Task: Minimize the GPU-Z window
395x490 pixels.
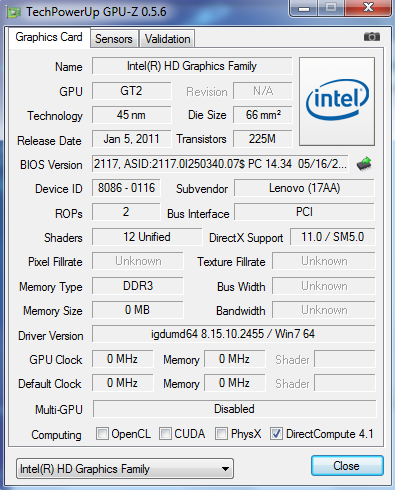Action: point(304,7)
